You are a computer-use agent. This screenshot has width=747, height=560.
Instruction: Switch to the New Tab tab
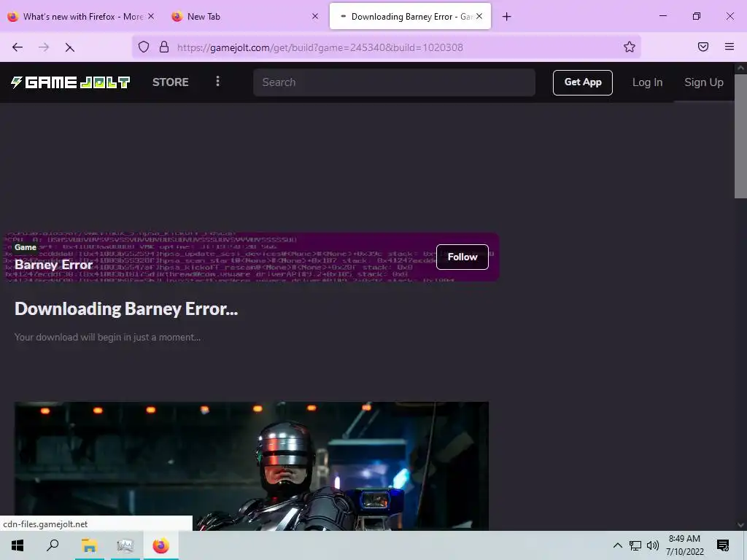pyautogui.click(x=245, y=17)
